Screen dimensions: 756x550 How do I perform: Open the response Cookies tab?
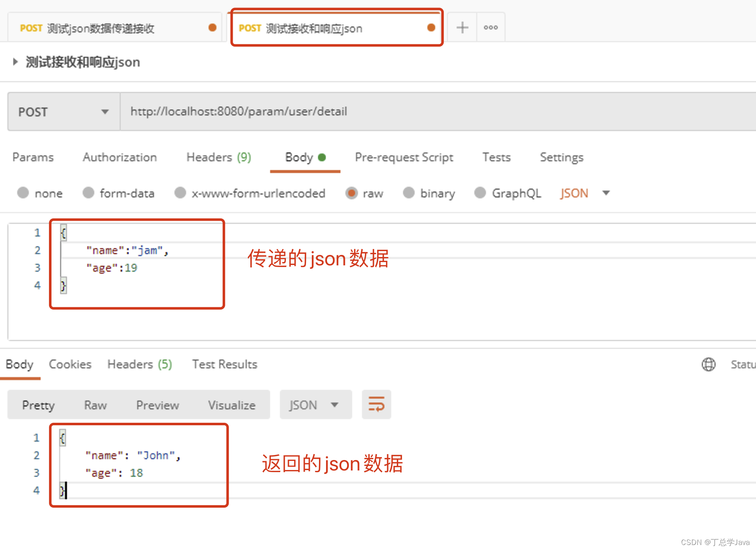click(70, 364)
